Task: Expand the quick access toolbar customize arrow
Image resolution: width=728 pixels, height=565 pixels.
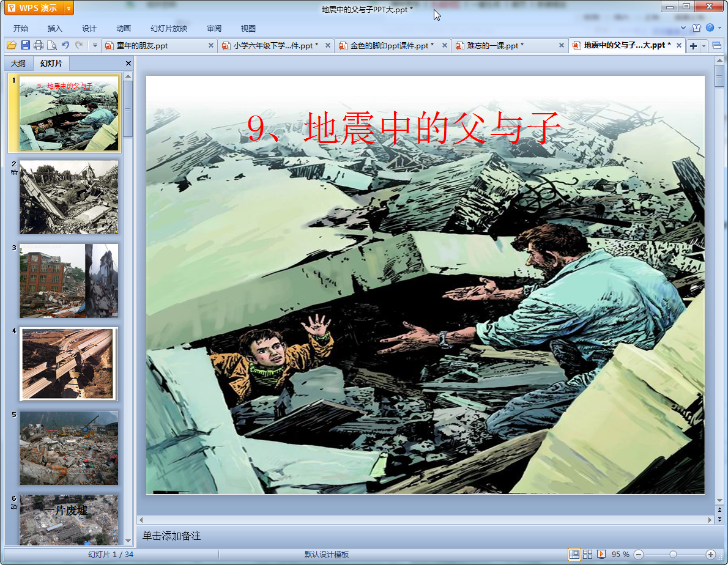Action: point(95,45)
